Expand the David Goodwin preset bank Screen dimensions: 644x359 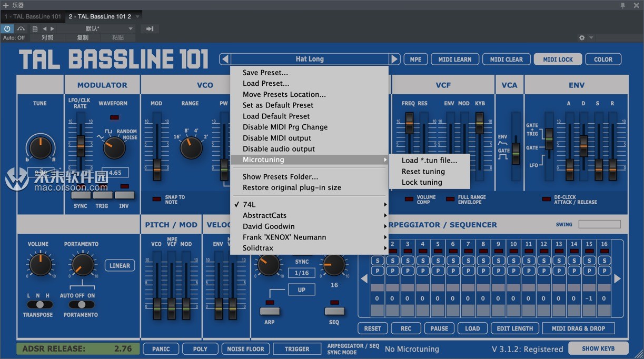[x=309, y=226]
